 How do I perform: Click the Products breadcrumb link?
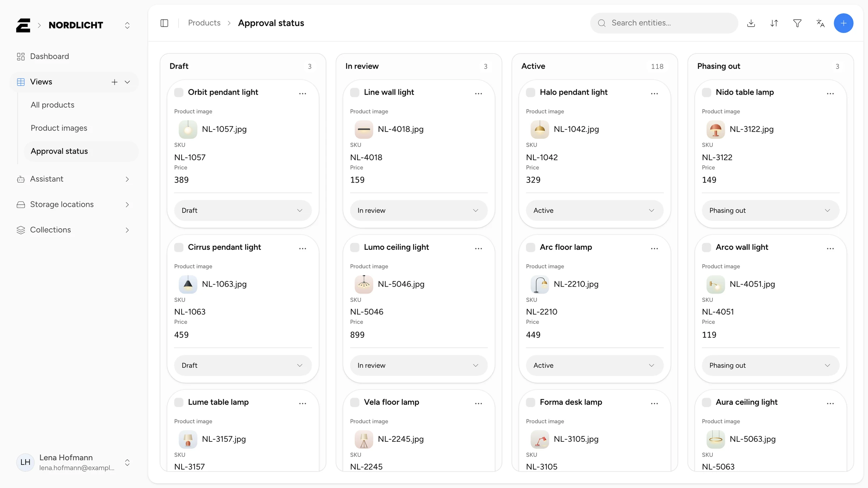coord(204,23)
